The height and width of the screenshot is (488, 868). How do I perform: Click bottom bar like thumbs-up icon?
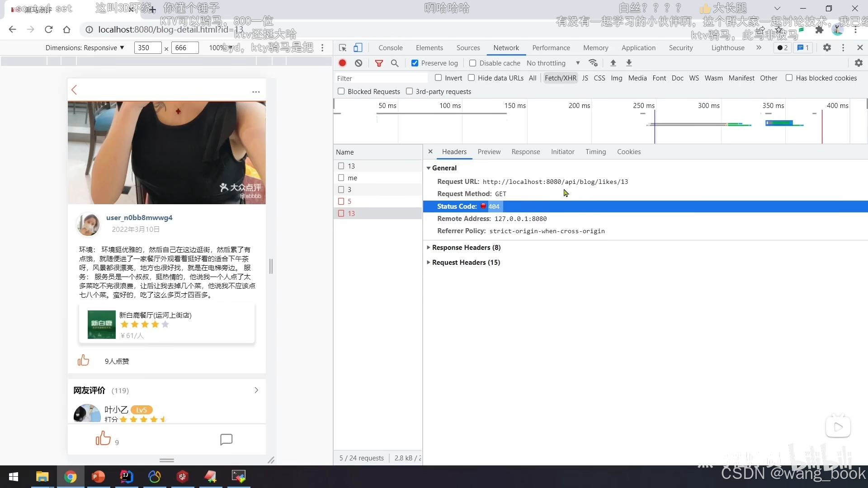coord(103,438)
